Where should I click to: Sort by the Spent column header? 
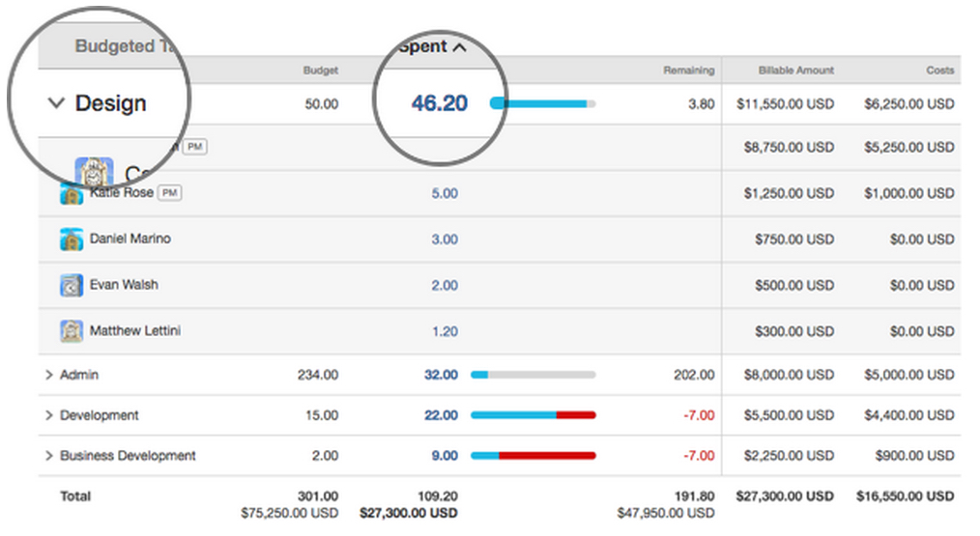click(x=433, y=47)
